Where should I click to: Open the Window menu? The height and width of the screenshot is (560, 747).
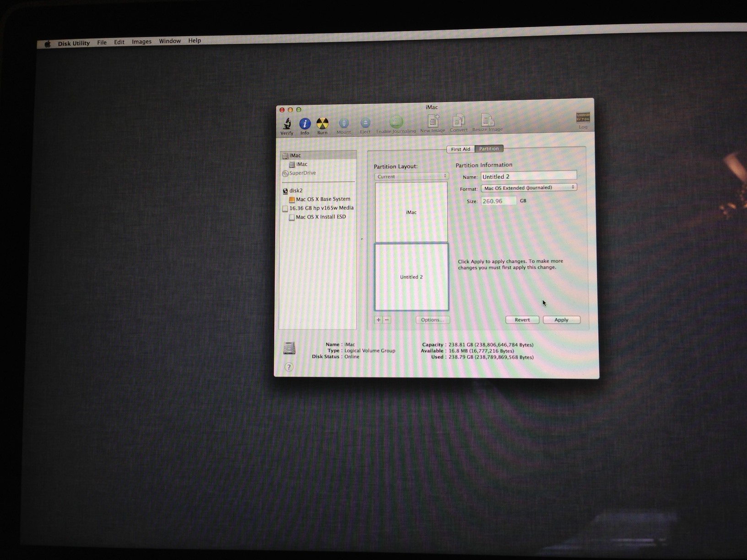tap(170, 41)
